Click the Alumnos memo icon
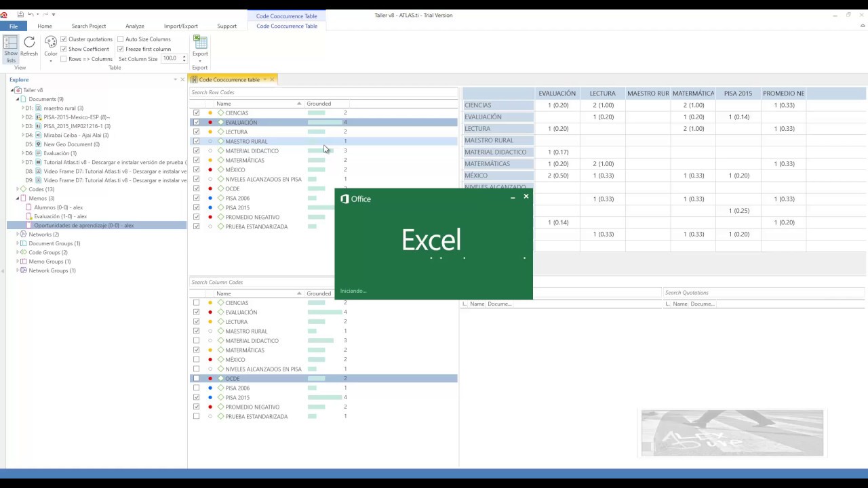The height and width of the screenshot is (488, 868). 29,207
